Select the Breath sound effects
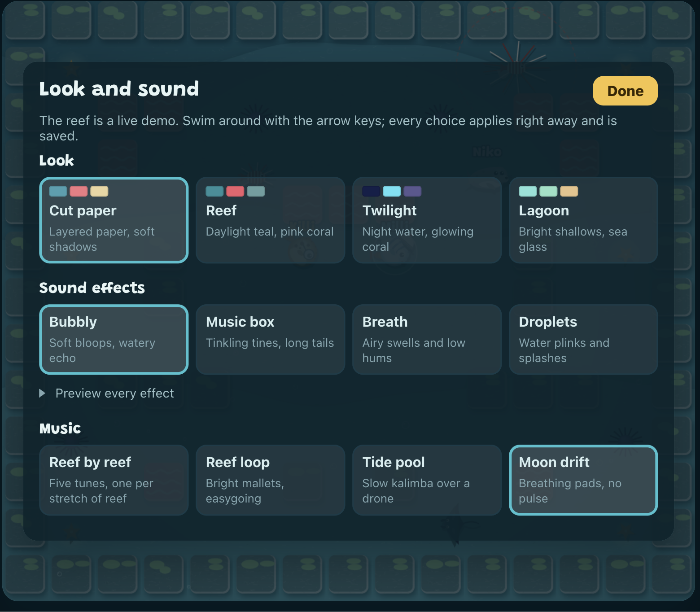 427,339
